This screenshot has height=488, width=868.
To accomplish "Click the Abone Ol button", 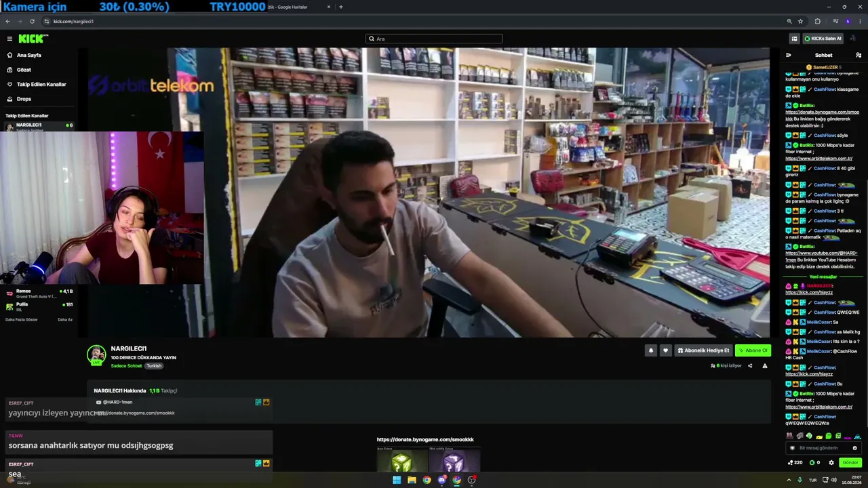I will pos(753,350).
